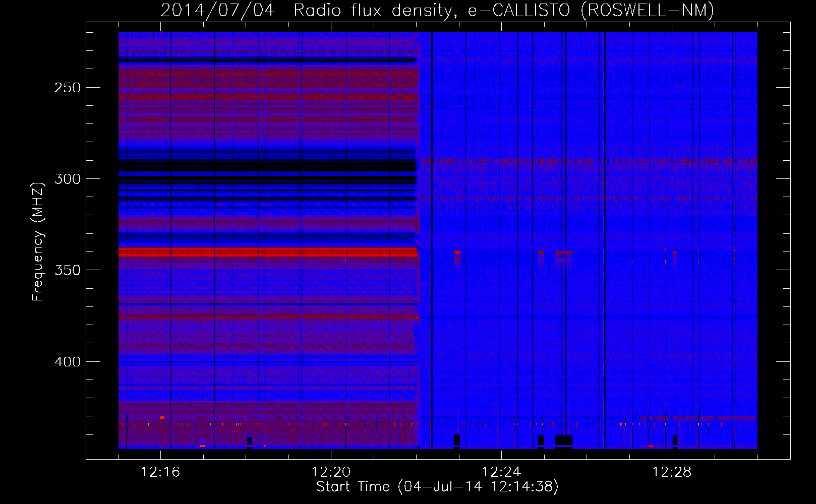Click the plot title 'Radio flux density, e-CALLISTO (ROSWELL-NM)'

[x=504, y=10]
